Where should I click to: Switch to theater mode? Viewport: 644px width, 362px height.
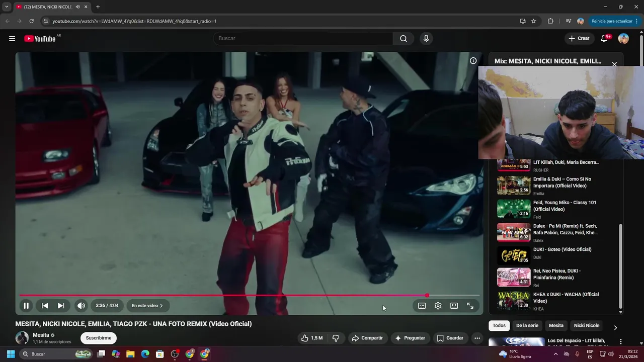pos(454,306)
